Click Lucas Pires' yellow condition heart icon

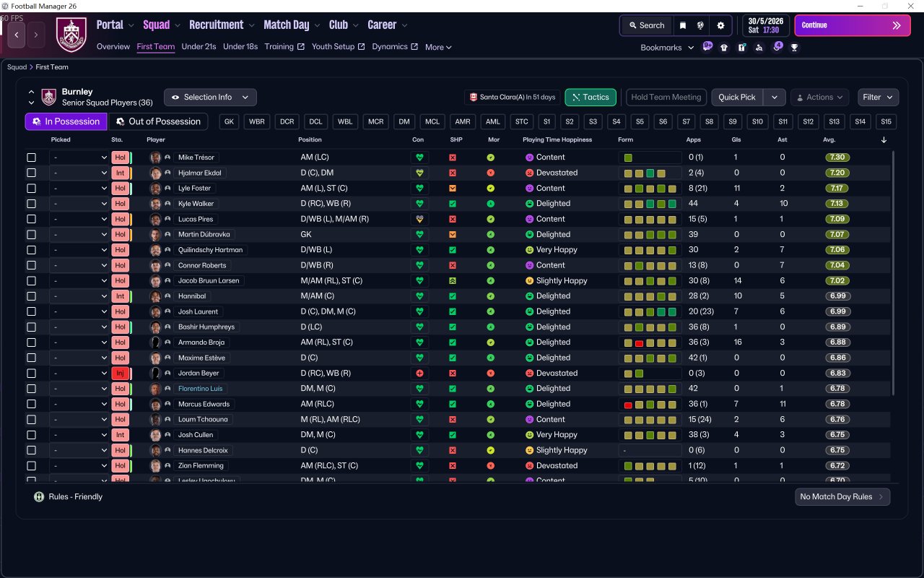tap(419, 219)
